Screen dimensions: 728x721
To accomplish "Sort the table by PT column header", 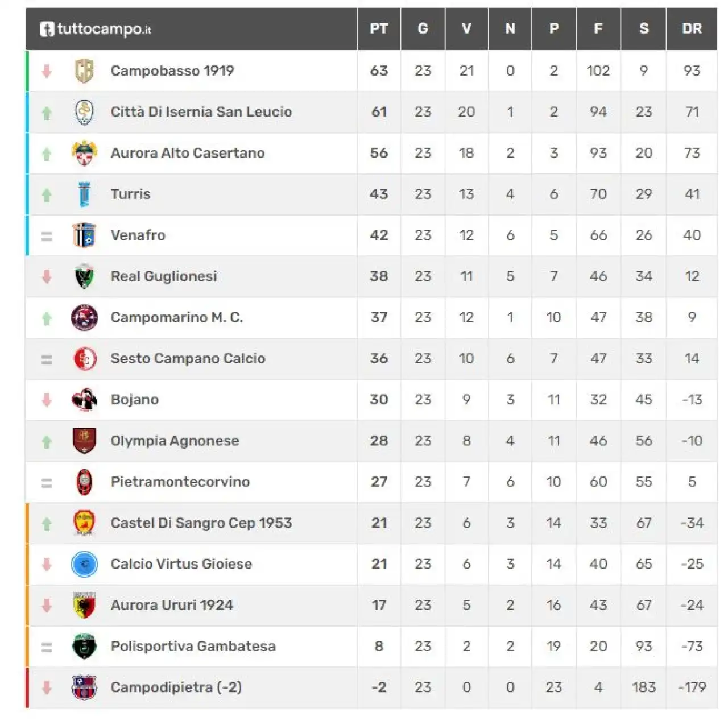I will click(x=379, y=29).
